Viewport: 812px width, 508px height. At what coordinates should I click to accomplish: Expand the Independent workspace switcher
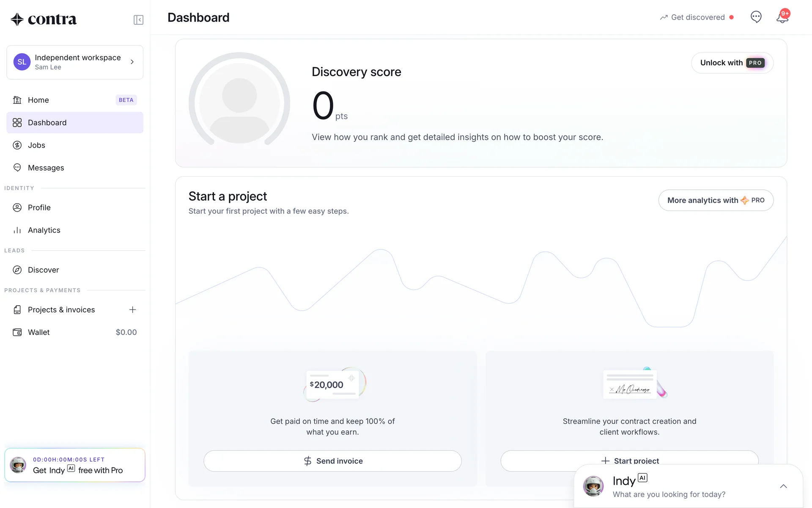[x=75, y=62]
